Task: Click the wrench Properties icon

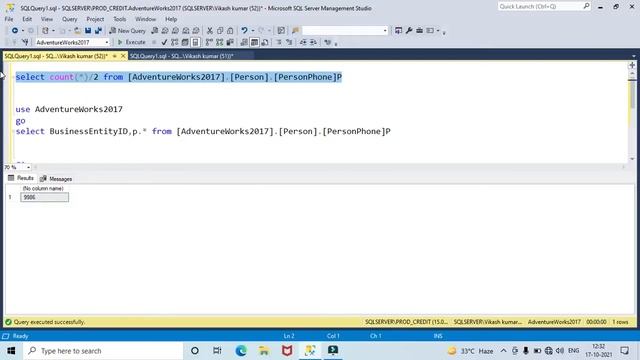Action: [x=409, y=31]
